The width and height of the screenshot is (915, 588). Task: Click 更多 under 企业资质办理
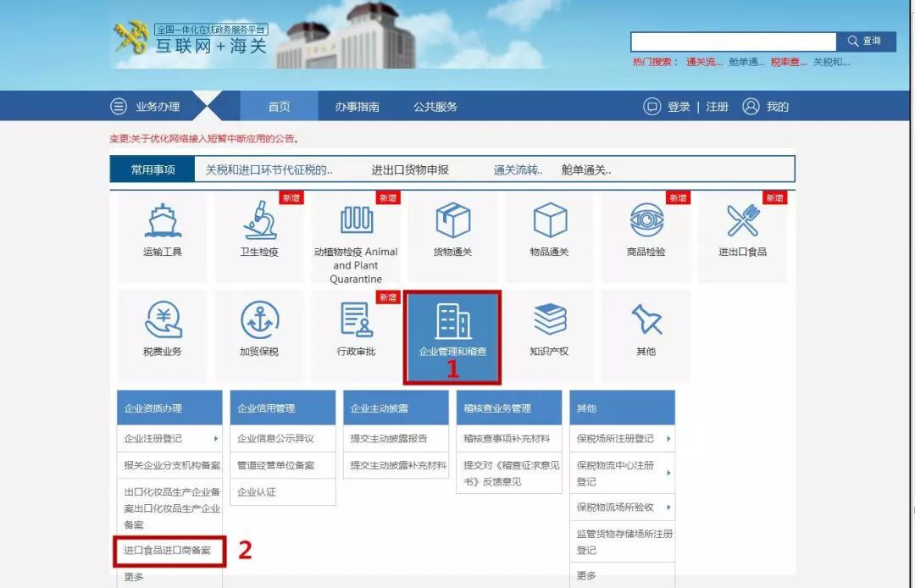pyautogui.click(x=134, y=576)
